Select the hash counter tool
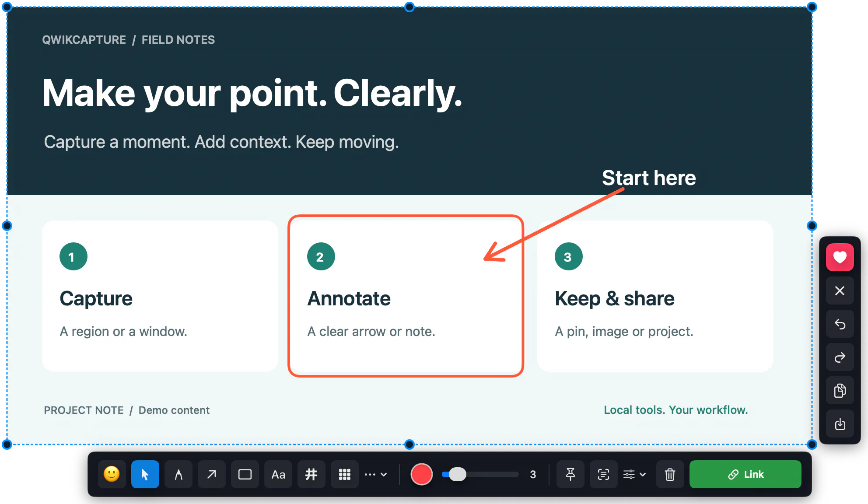The image size is (868, 504). [311, 474]
